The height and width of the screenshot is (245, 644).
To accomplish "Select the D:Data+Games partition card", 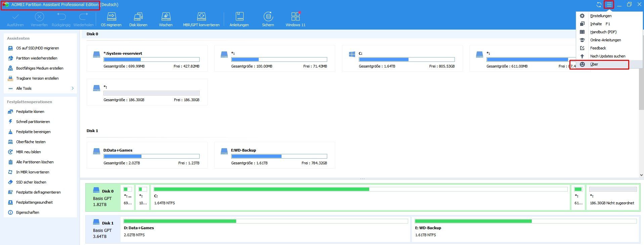I will coord(147,155).
